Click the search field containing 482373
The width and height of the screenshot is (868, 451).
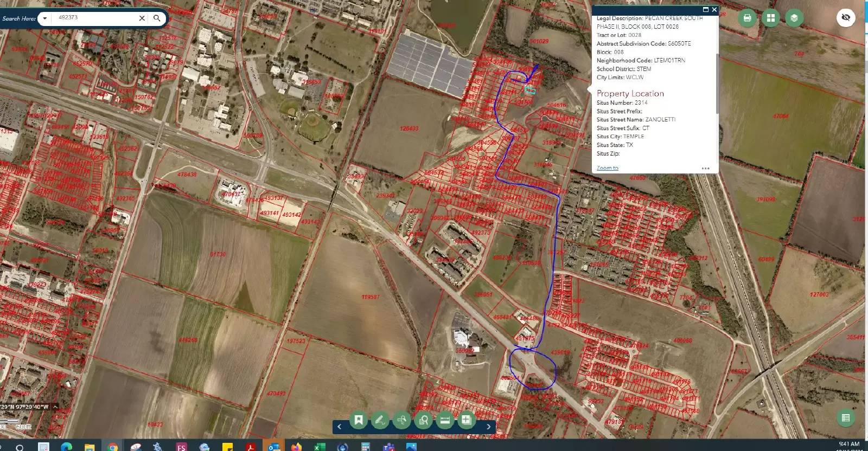pos(95,17)
